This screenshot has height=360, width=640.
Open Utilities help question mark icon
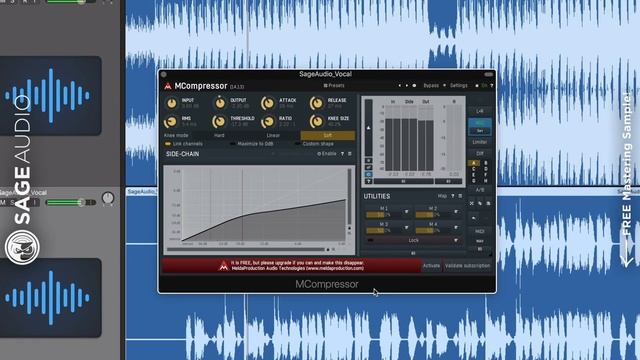pyautogui.click(x=453, y=196)
